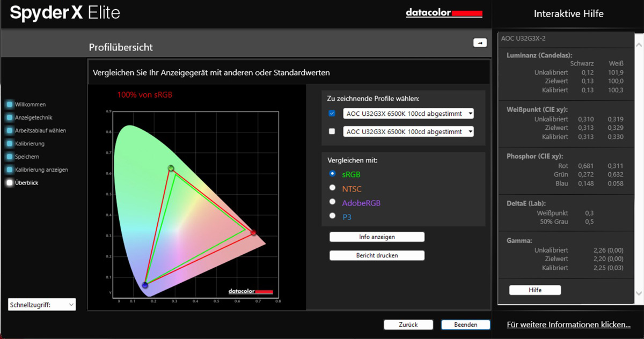Screen dimensions: 644x339
Task: Click the 'Luminanz (Candelas):' section heading
Action: tap(539, 55)
